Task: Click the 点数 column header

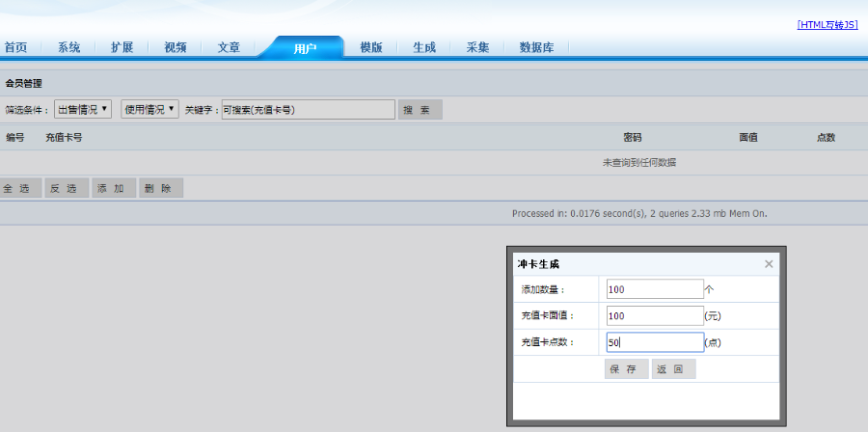Action: 826,138
